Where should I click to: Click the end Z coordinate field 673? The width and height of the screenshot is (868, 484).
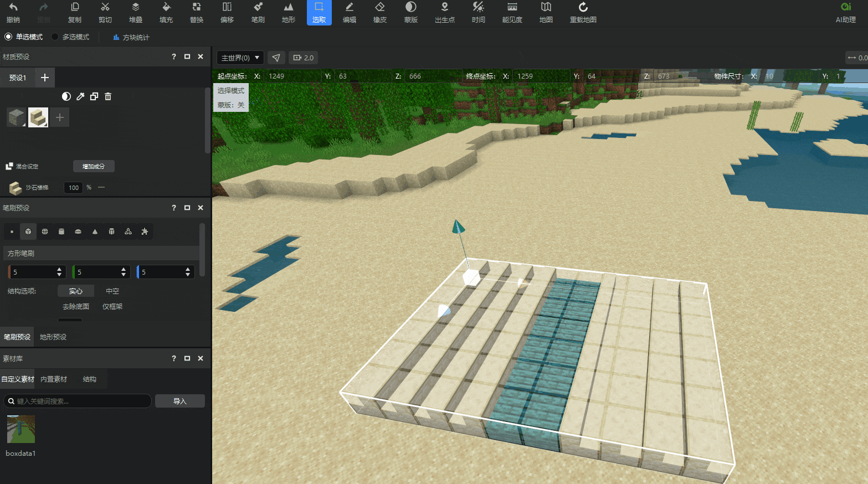(x=682, y=76)
